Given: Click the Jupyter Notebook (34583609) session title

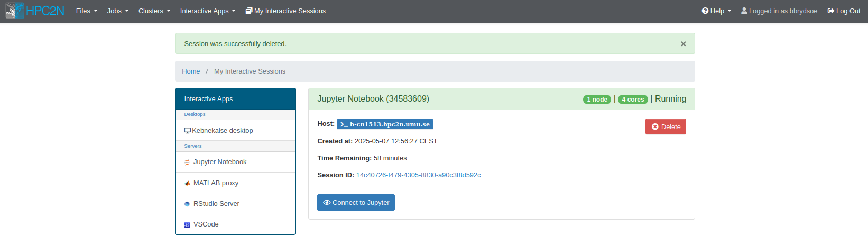Looking at the screenshot, I should (x=373, y=99).
